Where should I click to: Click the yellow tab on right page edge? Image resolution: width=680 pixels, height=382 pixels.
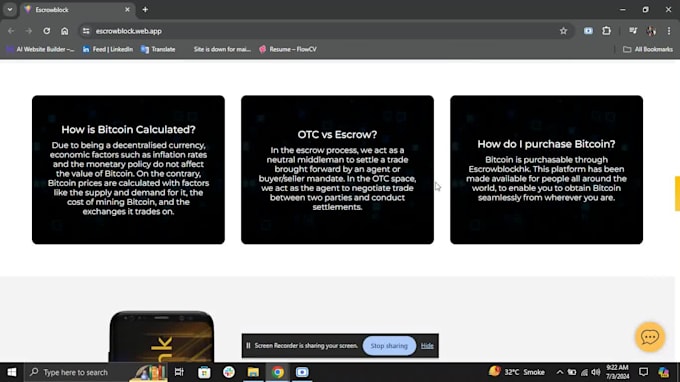677,193
